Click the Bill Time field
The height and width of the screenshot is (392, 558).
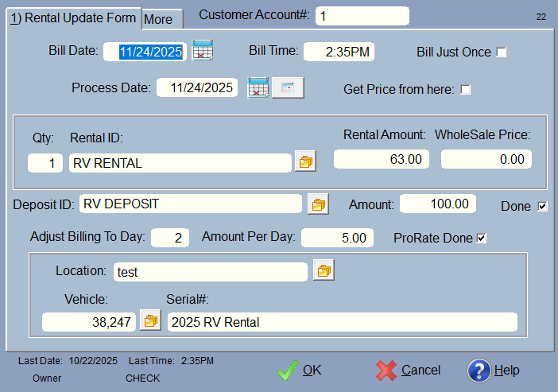tap(339, 52)
